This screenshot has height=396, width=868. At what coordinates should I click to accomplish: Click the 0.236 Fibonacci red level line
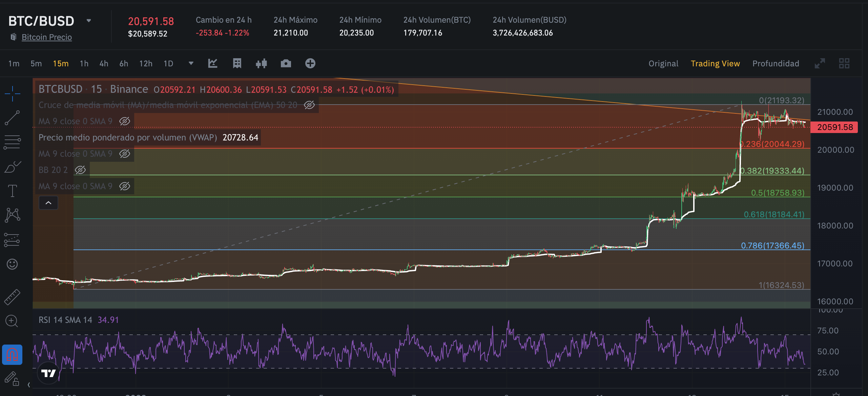pyautogui.click(x=407, y=148)
